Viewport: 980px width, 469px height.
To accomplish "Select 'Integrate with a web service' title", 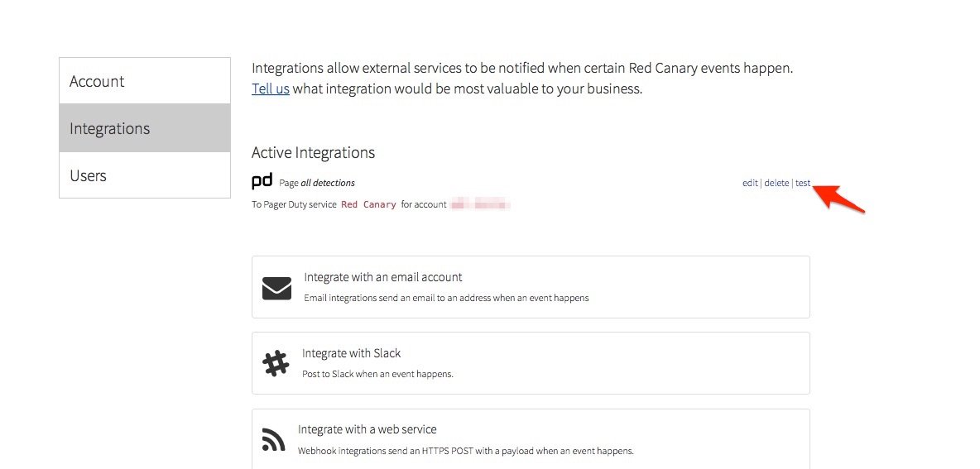I will [x=367, y=429].
